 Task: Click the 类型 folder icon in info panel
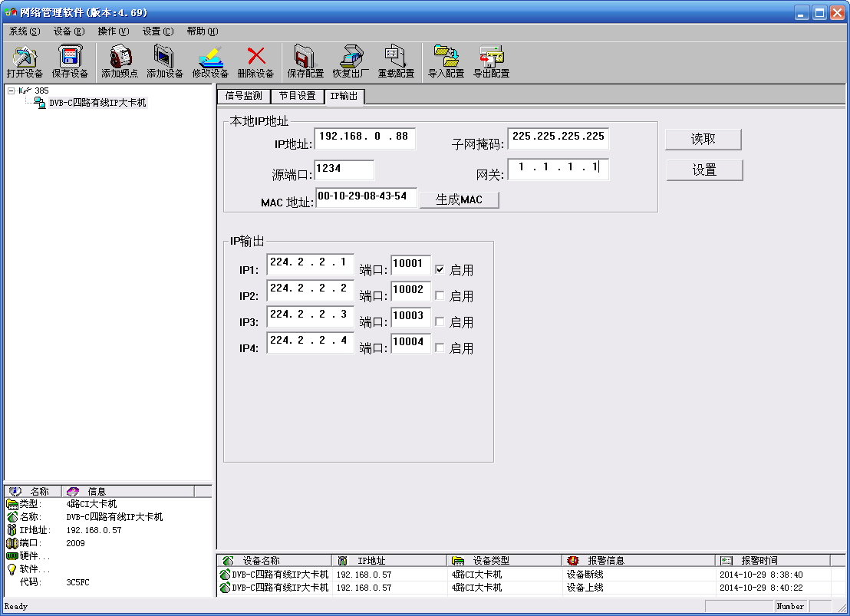click(x=12, y=504)
